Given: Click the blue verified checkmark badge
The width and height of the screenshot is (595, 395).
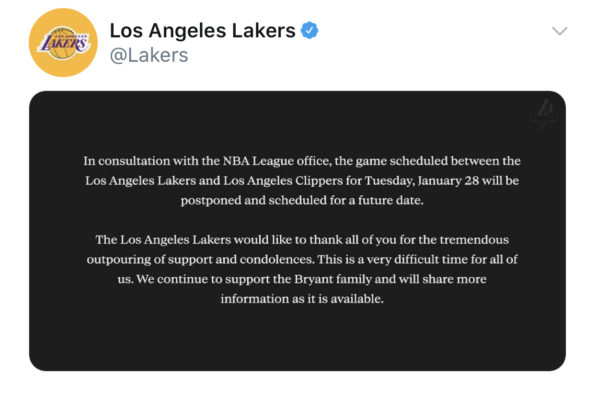Looking at the screenshot, I should (x=309, y=30).
